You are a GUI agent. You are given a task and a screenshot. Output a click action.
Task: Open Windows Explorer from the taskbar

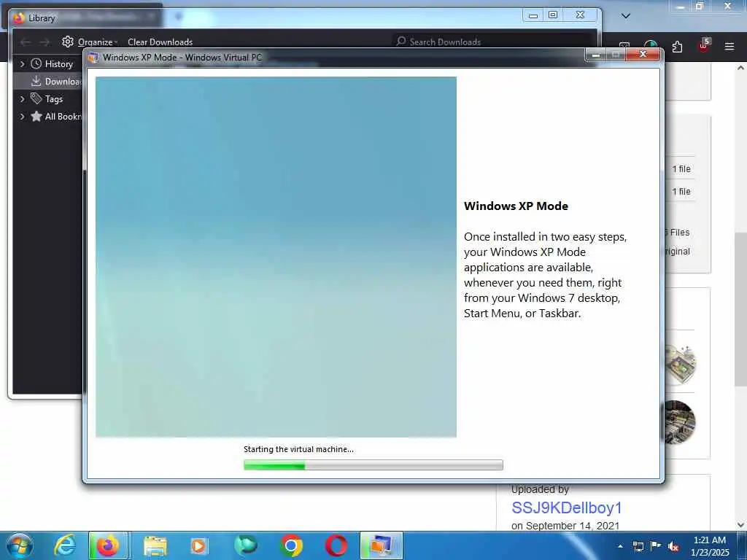[x=155, y=545]
